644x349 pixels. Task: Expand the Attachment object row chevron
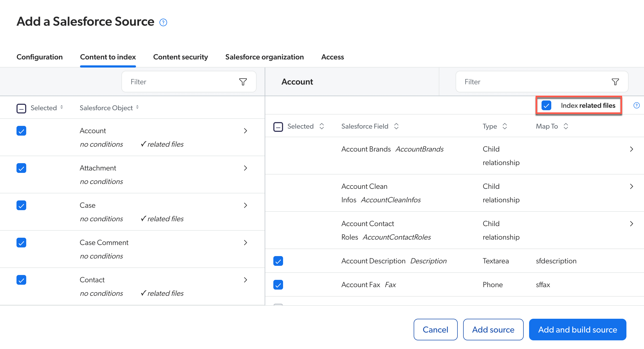coord(245,168)
